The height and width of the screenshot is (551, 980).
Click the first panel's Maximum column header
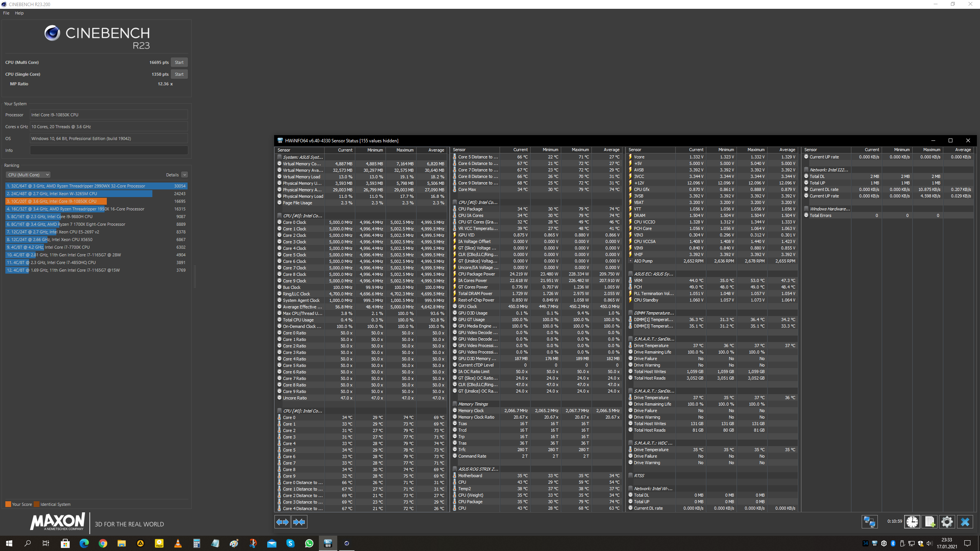(401, 150)
